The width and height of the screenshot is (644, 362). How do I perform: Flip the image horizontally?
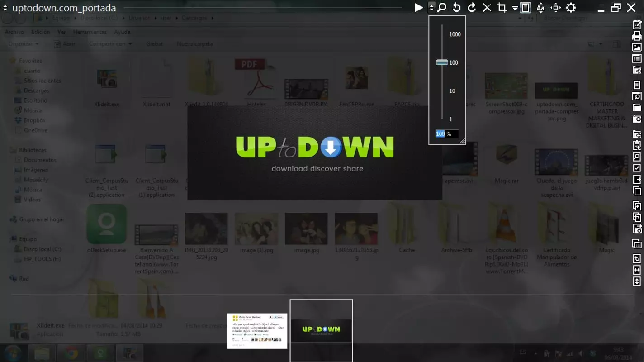click(637, 270)
